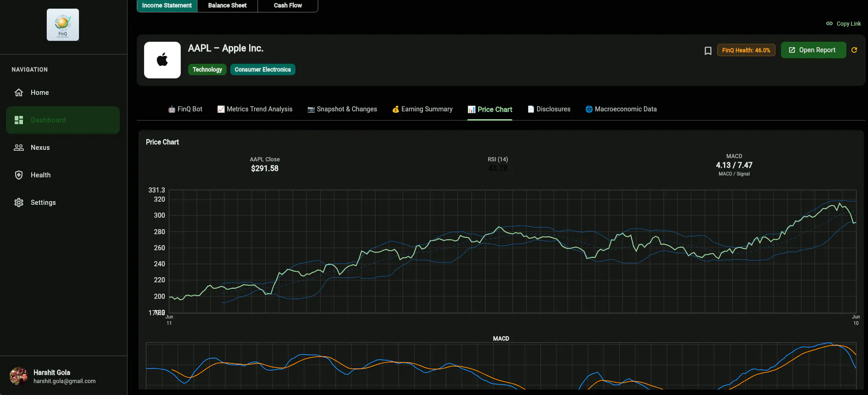Click the Copy Link button
The width and height of the screenshot is (868, 395).
click(844, 23)
